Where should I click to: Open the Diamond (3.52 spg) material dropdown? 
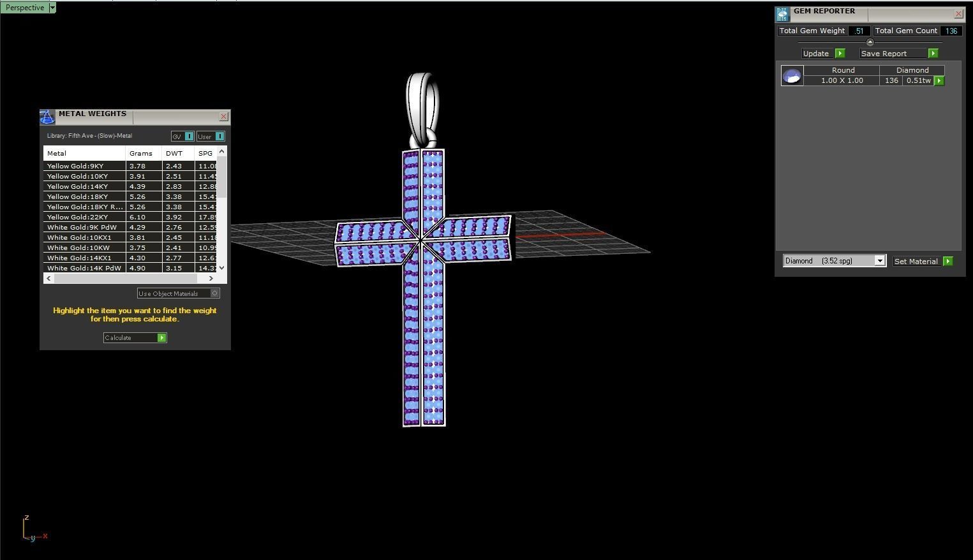(x=835, y=261)
